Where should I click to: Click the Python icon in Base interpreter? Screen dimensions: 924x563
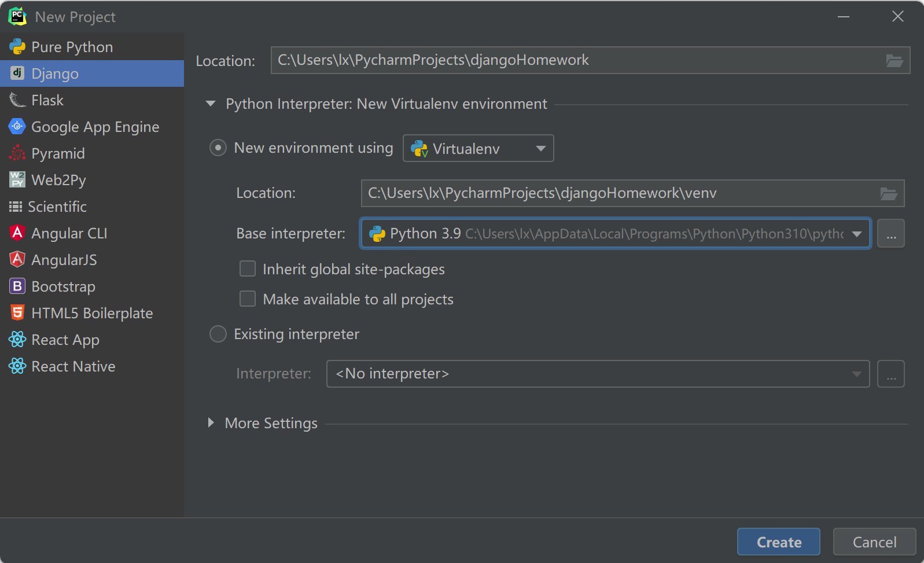[x=377, y=233]
